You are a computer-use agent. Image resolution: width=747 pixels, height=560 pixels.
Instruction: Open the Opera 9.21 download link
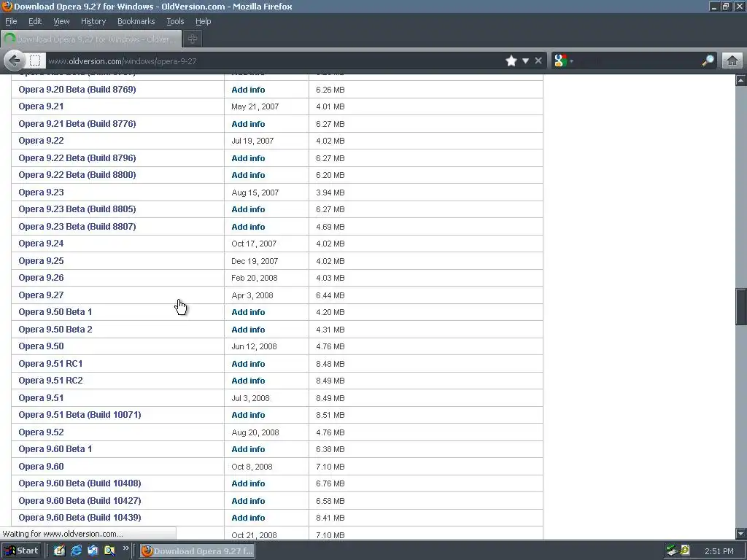41,106
